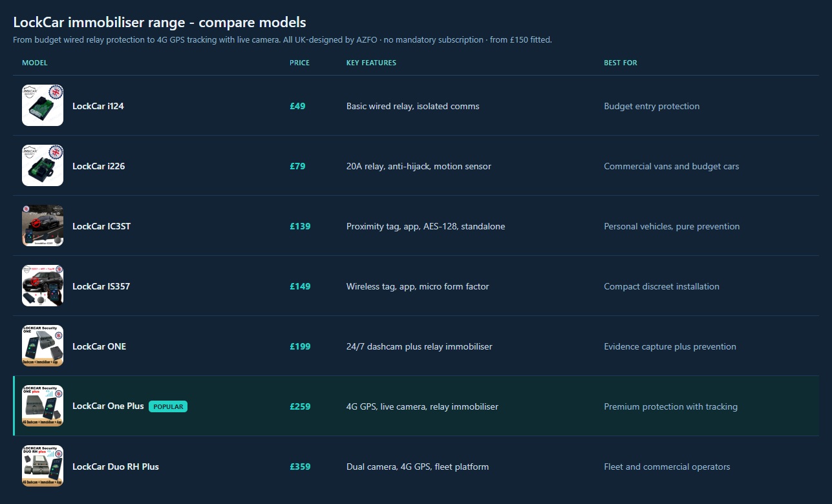The image size is (832, 504).
Task: Click '4G GPS, live camera, relay immobiliser'
Action: coord(422,406)
